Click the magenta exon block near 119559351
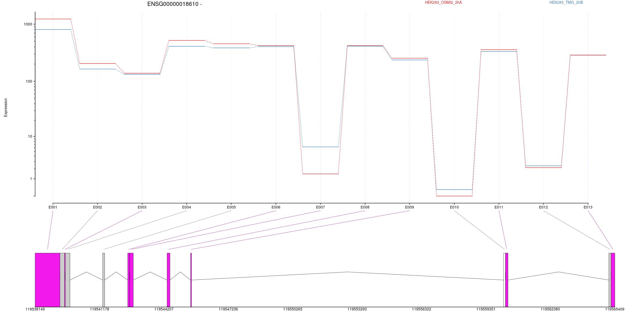The image size is (644, 322). (507, 280)
